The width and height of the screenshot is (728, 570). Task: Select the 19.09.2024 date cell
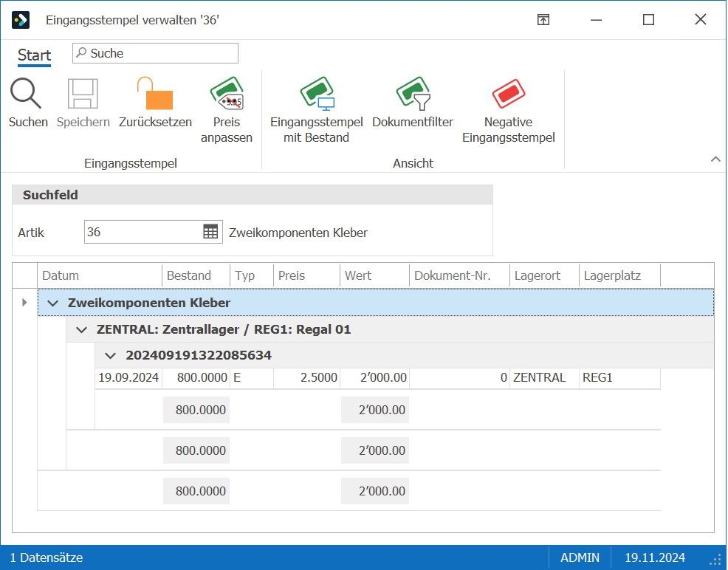(x=128, y=378)
